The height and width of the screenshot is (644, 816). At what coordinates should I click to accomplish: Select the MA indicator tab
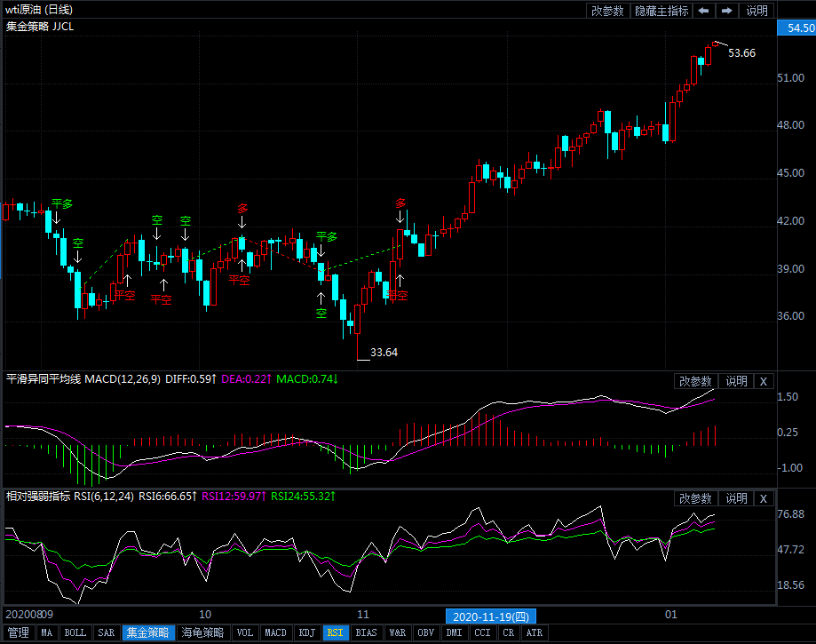pos(46,633)
